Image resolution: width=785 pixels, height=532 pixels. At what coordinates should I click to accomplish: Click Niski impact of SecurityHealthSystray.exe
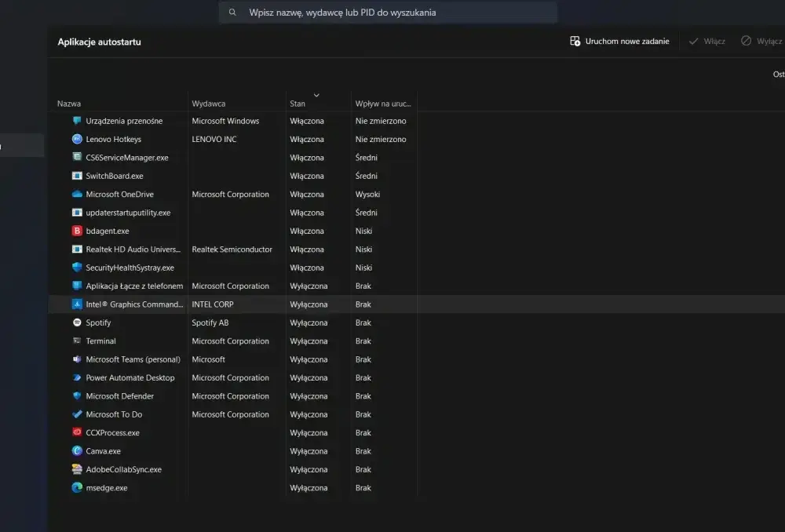point(363,268)
